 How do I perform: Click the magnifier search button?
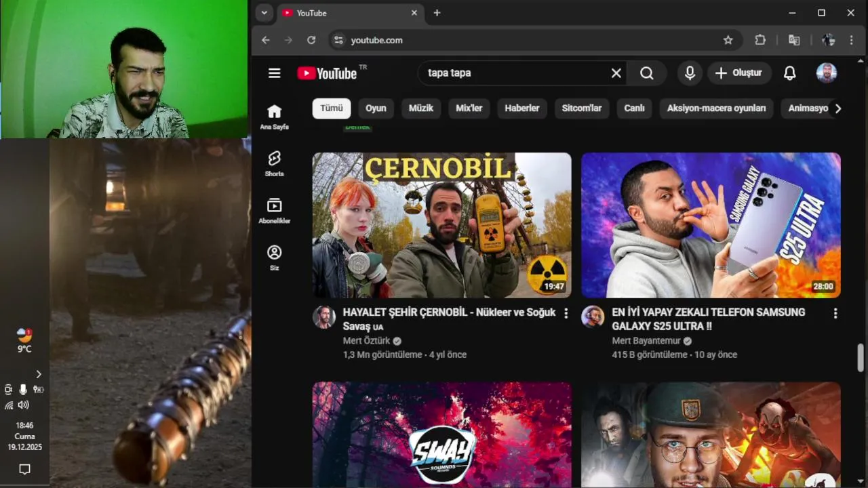point(647,73)
